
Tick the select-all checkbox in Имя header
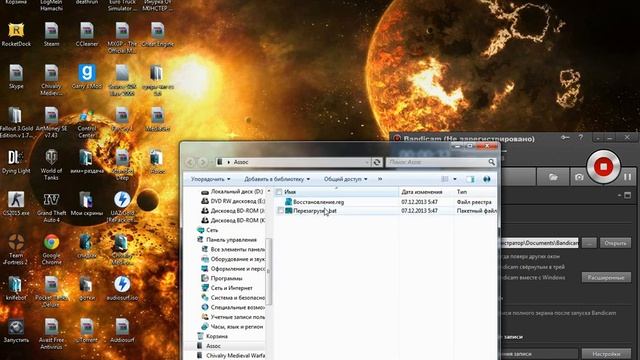pos(279,191)
